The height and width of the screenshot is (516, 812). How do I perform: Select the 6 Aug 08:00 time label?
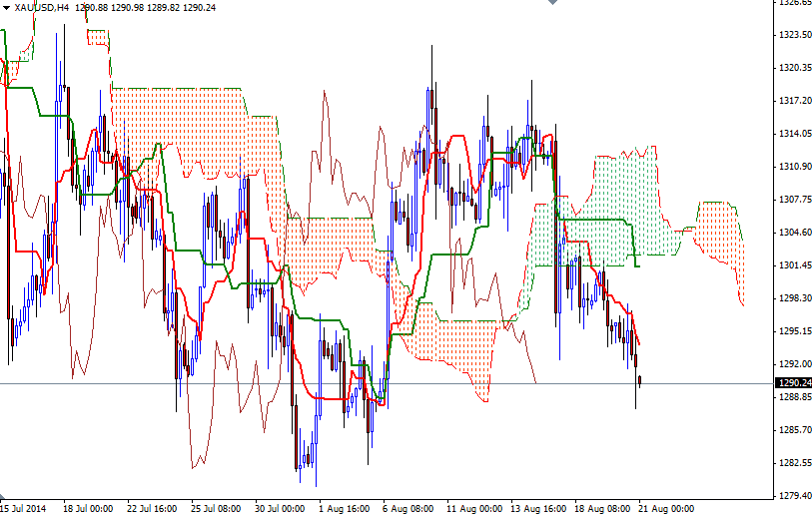pyautogui.click(x=408, y=509)
